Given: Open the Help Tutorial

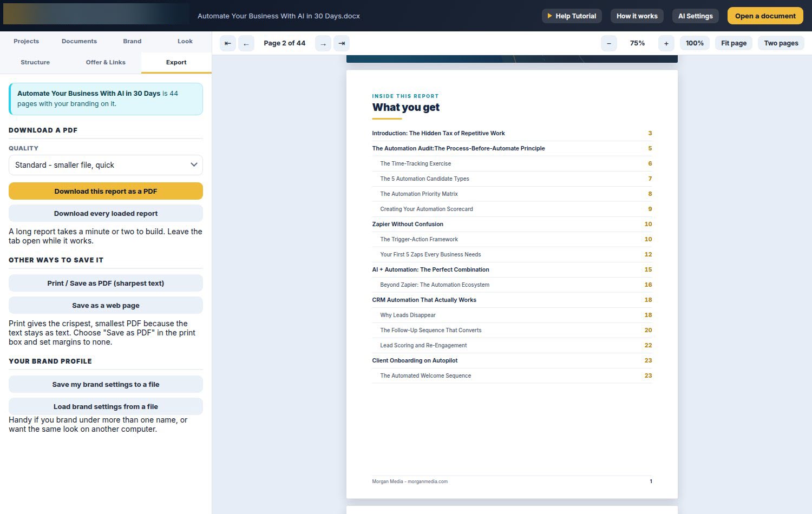Looking at the screenshot, I should [x=572, y=16].
